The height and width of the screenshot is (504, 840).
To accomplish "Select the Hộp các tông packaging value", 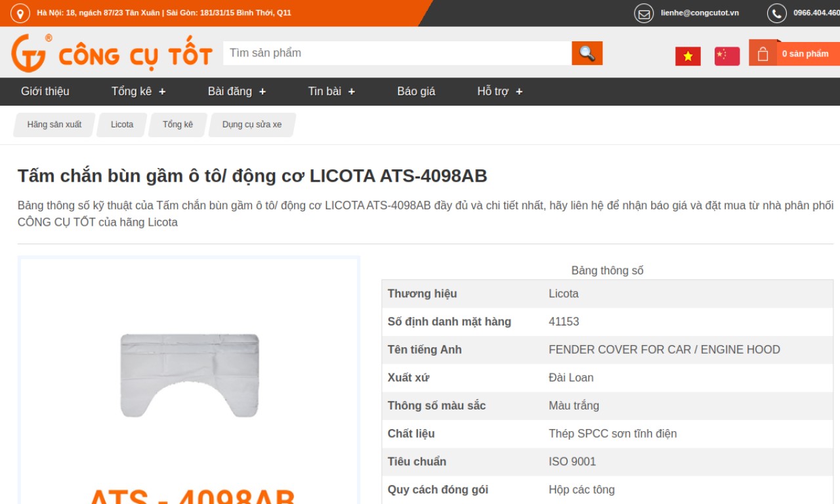I will pos(581,490).
